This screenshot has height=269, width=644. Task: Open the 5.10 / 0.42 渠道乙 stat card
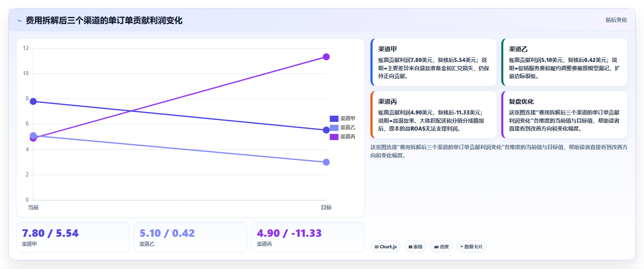(190, 237)
